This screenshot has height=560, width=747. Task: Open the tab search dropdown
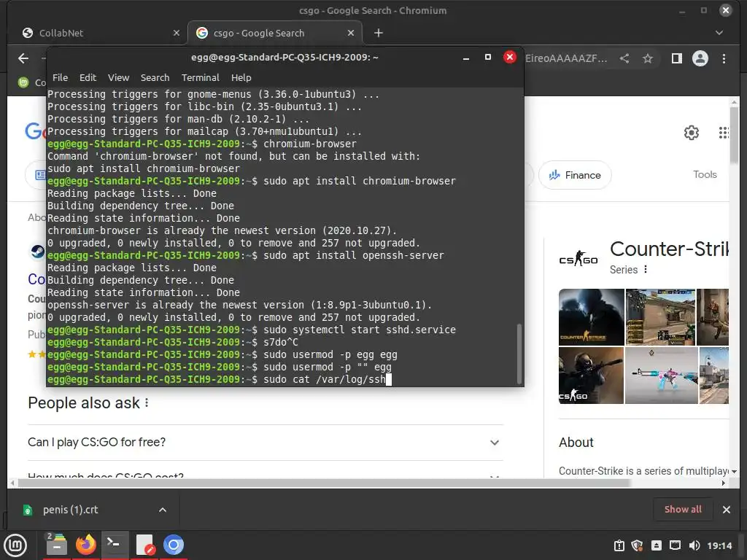[719, 33]
